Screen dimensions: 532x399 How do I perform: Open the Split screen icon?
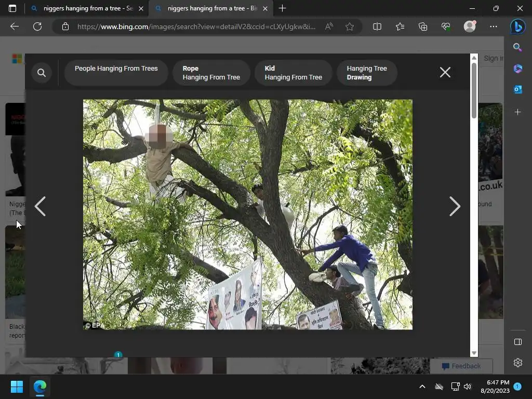[377, 26]
